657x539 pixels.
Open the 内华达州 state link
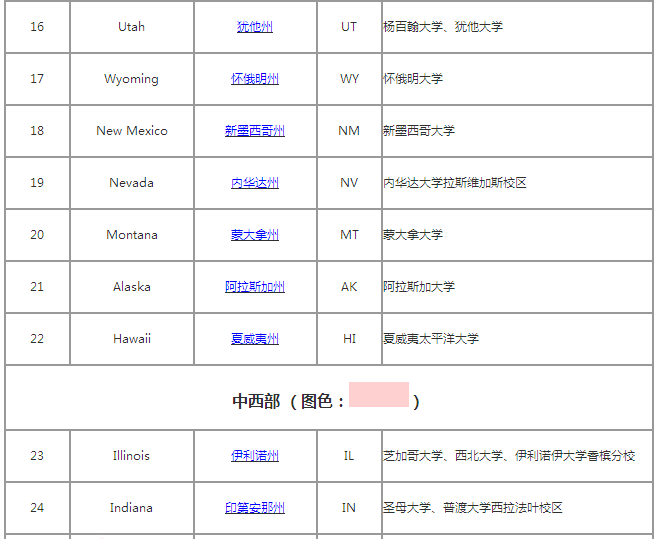click(x=254, y=183)
